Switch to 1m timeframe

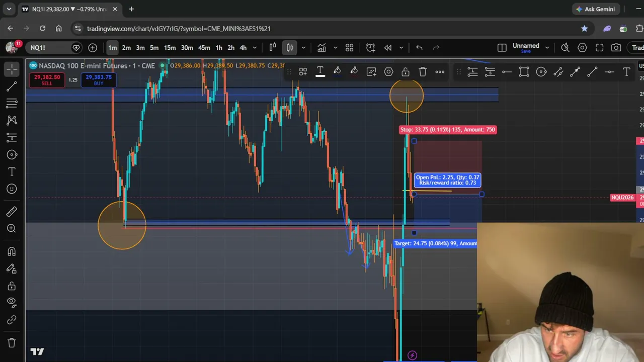(112, 48)
